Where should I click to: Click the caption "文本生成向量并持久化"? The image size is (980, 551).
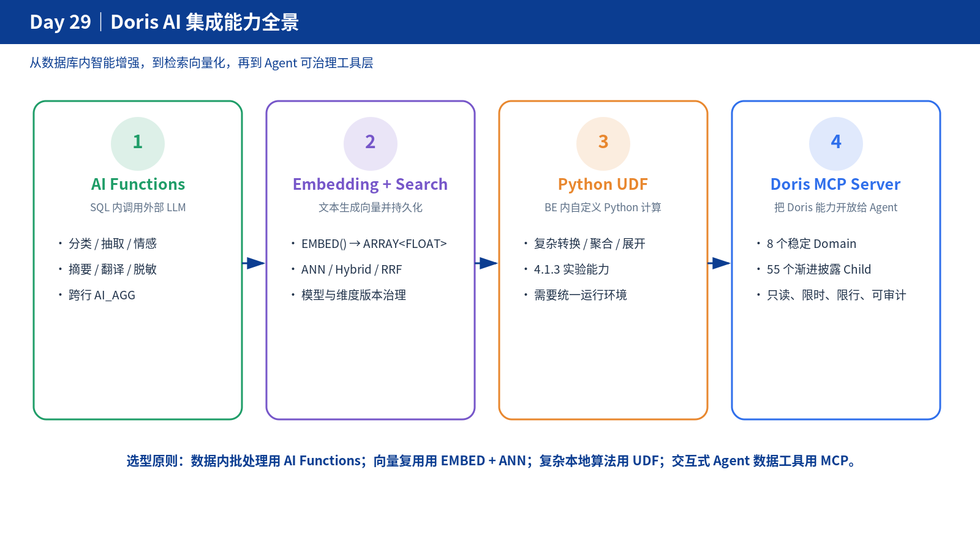371,208
